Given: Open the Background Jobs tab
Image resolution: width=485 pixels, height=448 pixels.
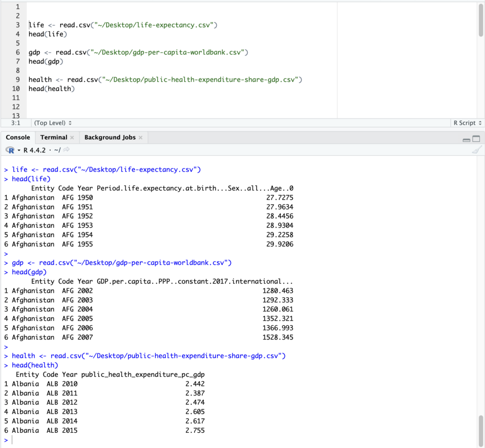Looking at the screenshot, I should pyautogui.click(x=110, y=137).
